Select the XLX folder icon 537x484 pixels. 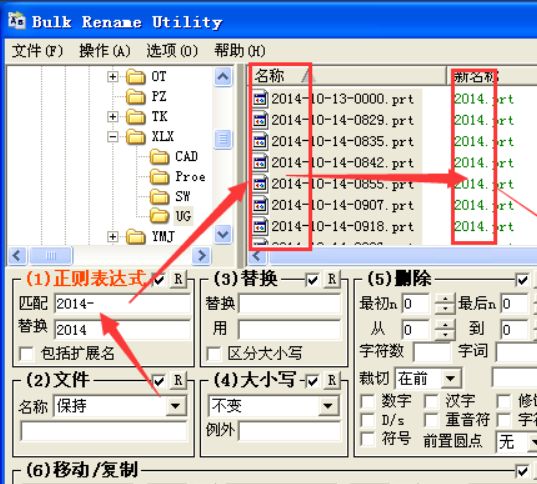(x=136, y=137)
